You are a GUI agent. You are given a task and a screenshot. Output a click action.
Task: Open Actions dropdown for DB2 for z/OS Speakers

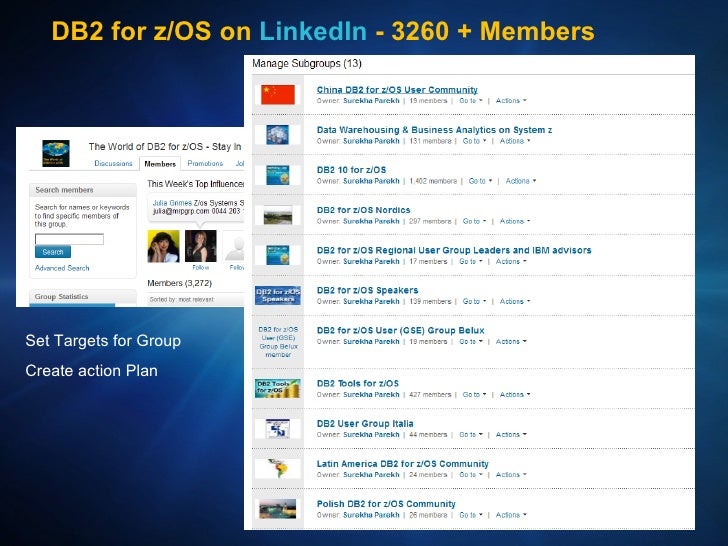(x=514, y=302)
